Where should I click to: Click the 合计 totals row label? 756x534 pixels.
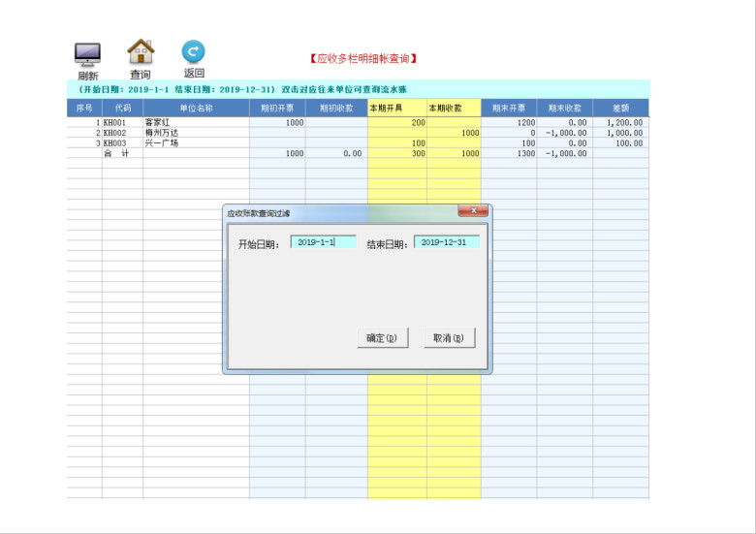tap(116, 153)
